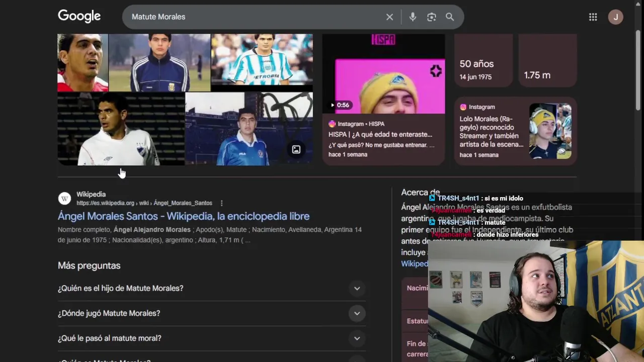Click the 'Acerca de' panel heading

421,192
